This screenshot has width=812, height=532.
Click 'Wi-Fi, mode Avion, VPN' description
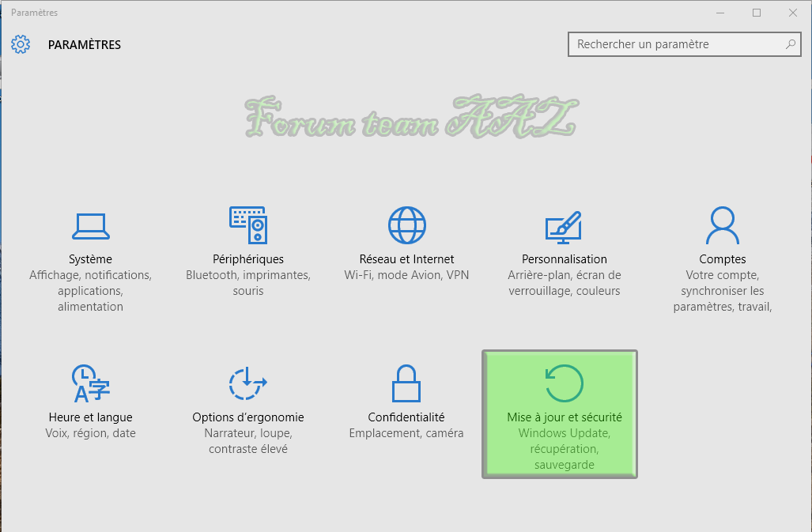pyautogui.click(x=406, y=275)
